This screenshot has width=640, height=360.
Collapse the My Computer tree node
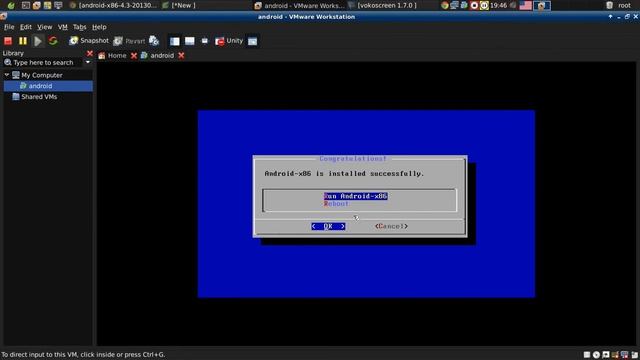pyautogui.click(x=7, y=75)
